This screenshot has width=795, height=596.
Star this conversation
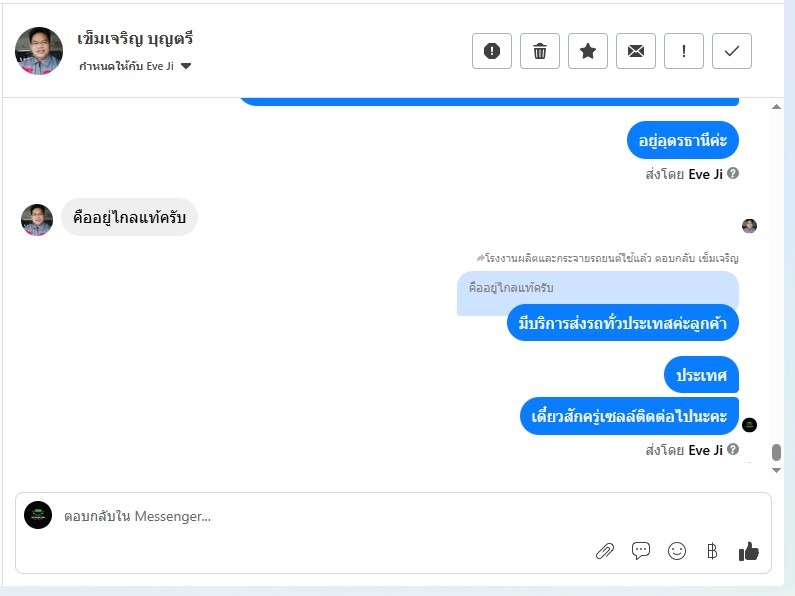588,51
